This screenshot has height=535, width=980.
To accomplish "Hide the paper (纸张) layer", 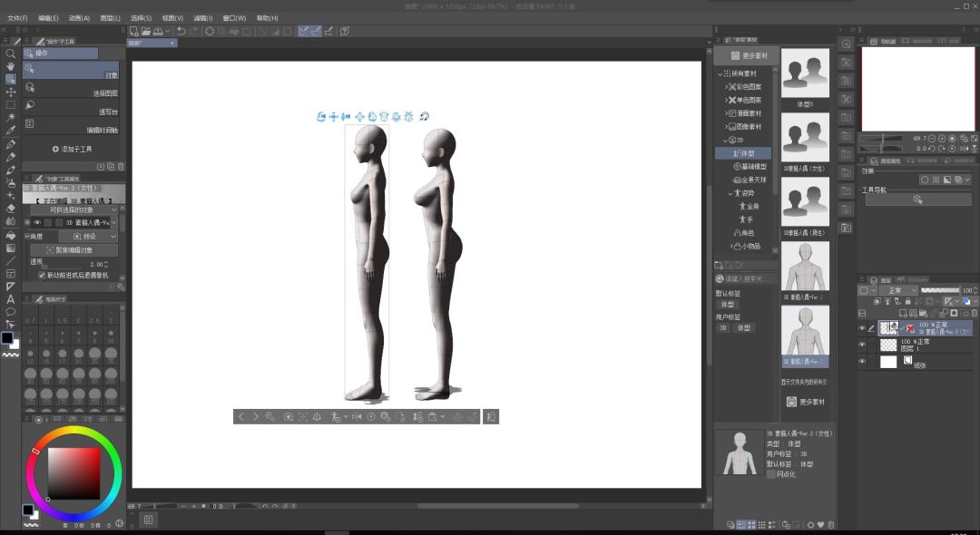I will [x=862, y=362].
